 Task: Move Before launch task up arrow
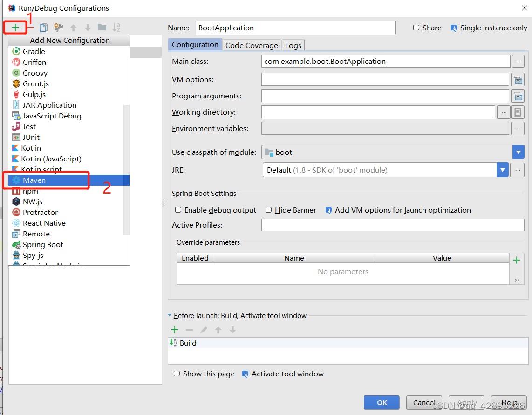tap(218, 330)
